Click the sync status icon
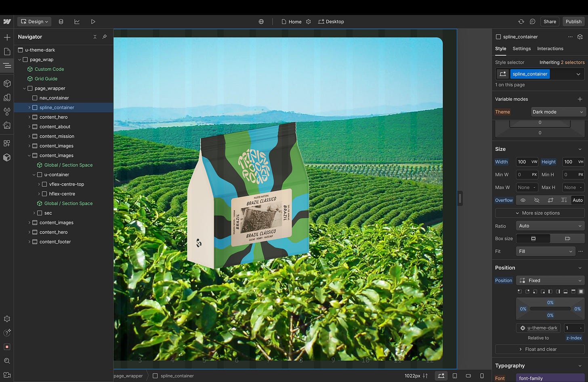Viewport: 588px width, 382px height. [521, 21]
